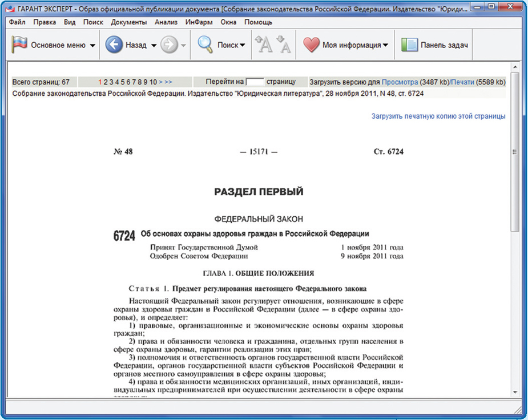Image resolution: width=528 pixels, height=420 pixels.
Task: Expand the Поиск dropdown arrow
Action: [242, 46]
